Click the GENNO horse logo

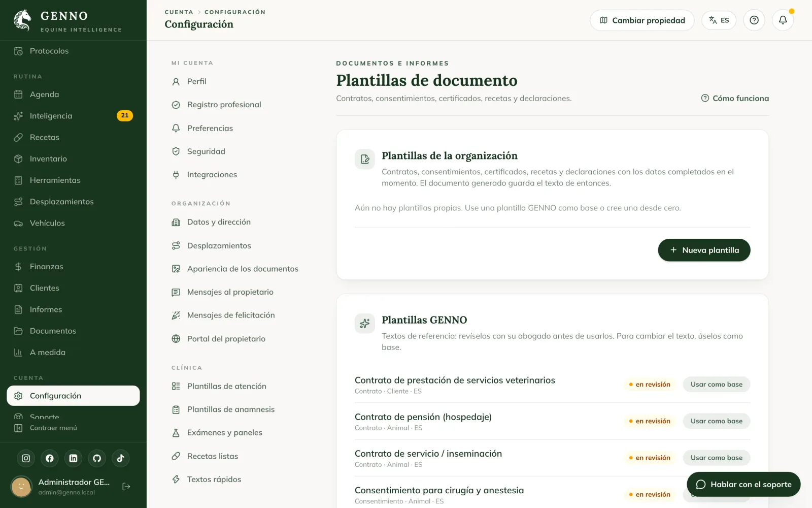22,20
